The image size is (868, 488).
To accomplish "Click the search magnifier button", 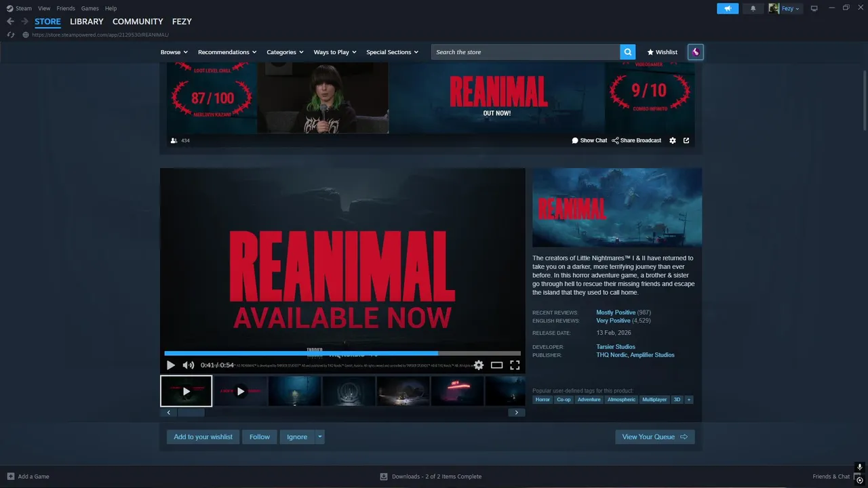I will [x=629, y=52].
